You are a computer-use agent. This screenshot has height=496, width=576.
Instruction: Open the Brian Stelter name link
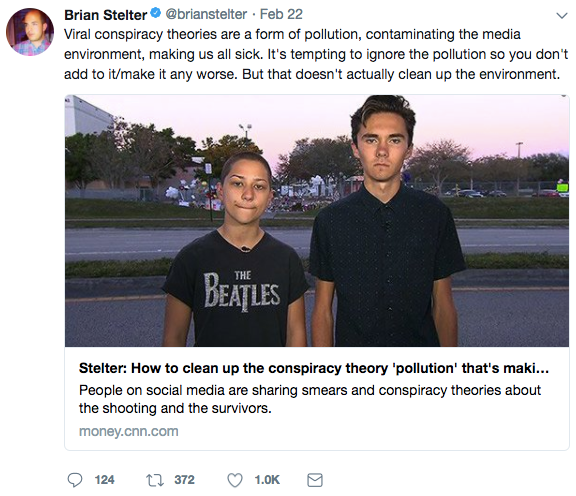(x=106, y=15)
